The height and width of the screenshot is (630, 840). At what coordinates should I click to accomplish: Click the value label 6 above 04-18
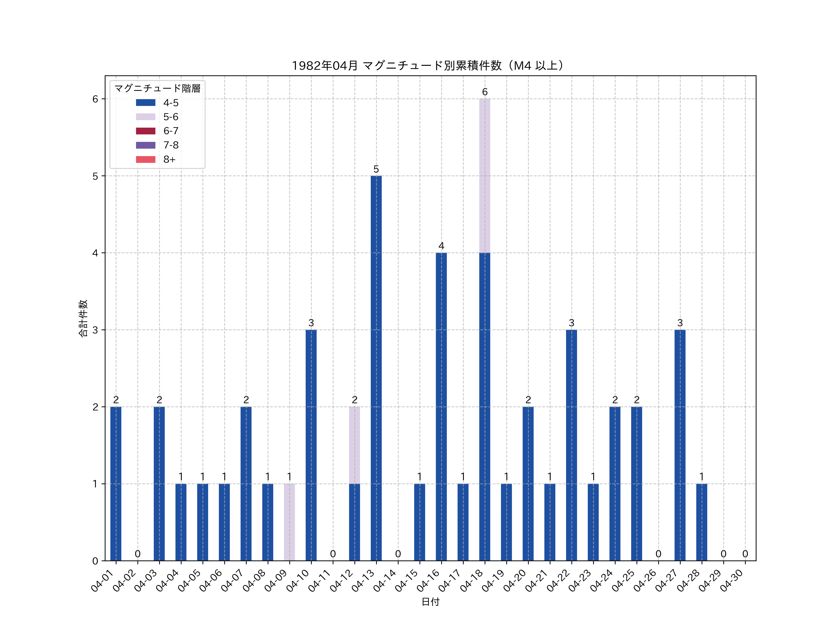coord(485,92)
